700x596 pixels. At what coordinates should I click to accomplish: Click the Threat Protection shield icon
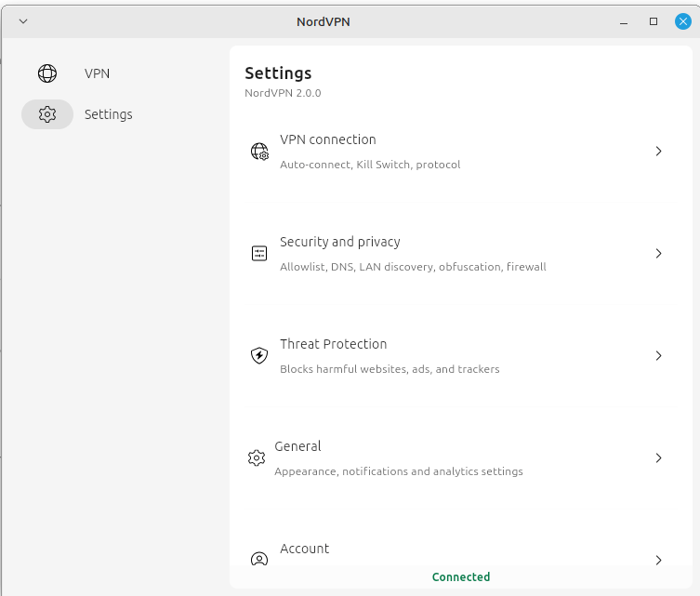[x=259, y=356]
